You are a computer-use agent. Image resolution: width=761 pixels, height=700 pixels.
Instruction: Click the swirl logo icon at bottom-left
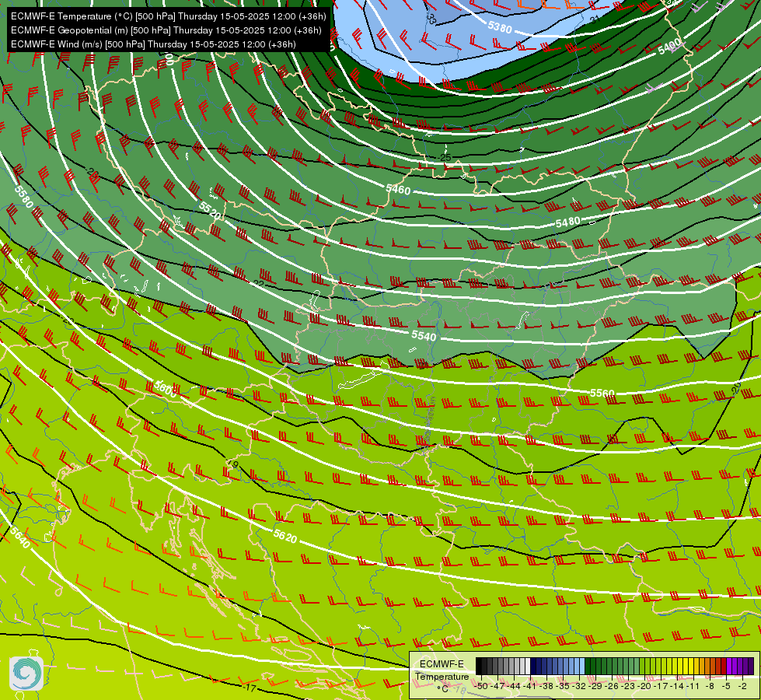click(x=26, y=674)
